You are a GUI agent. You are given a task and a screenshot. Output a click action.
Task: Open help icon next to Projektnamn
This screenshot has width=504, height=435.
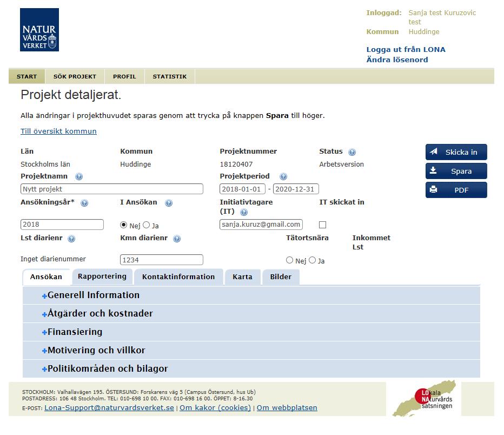[x=79, y=176]
